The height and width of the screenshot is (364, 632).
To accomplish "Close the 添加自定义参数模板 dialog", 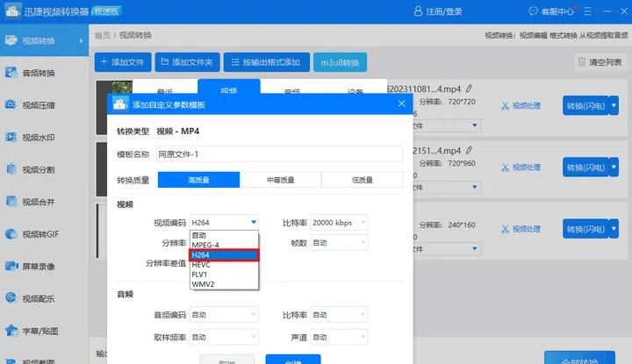I will 402,103.
